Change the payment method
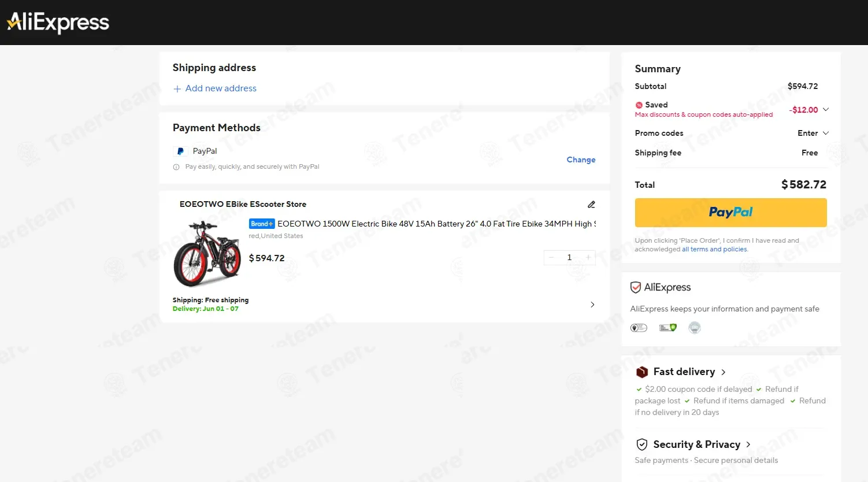This screenshot has height=482, width=868. point(581,160)
